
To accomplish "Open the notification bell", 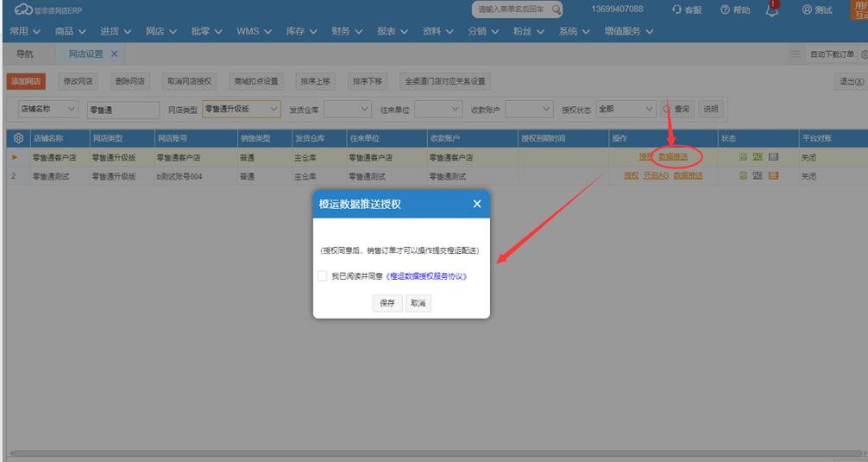I will [771, 9].
